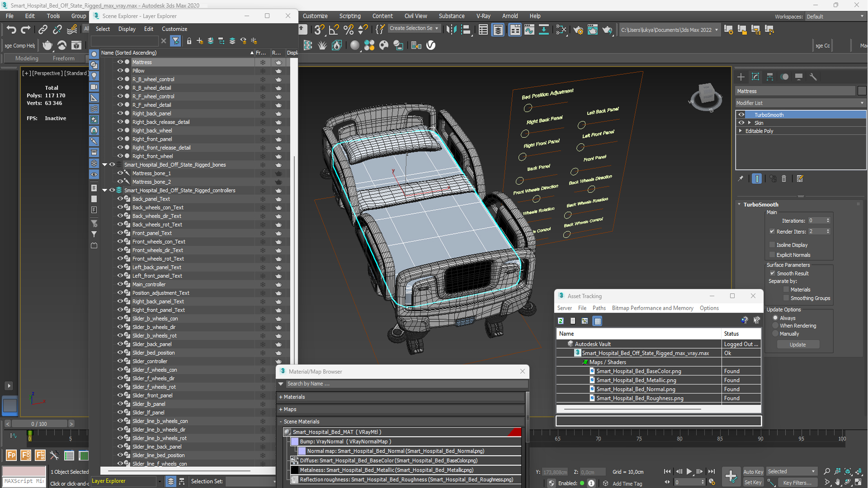Open Rendered Frame Window icon
The image size is (868, 488).
click(592, 30)
